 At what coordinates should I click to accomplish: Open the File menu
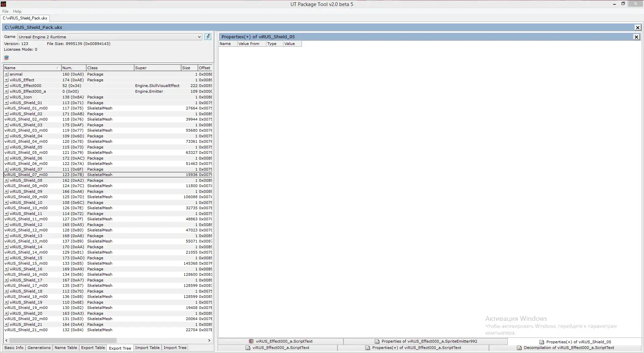click(x=5, y=11)
